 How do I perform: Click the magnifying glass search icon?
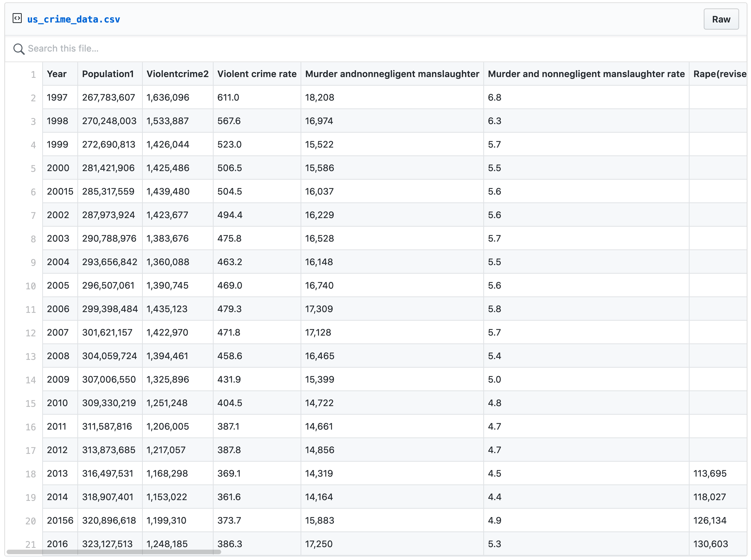[x=19, y=49]
